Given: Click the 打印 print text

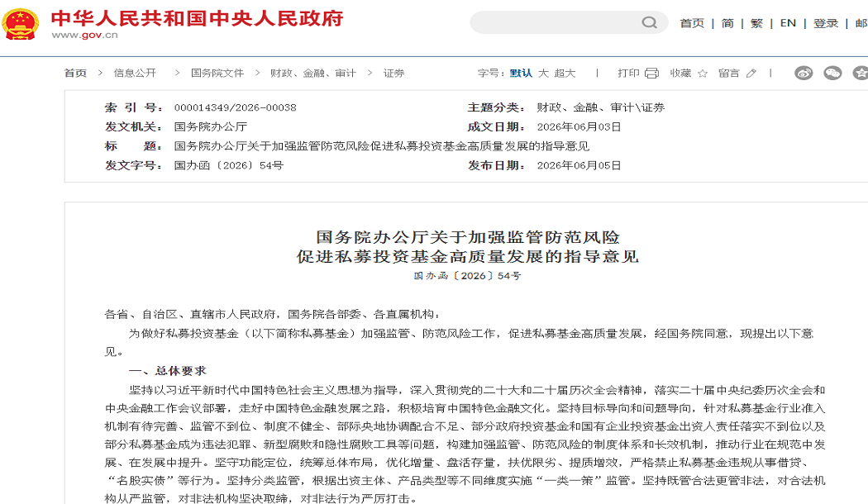Looking at the screenshot, I should pos(628,73).
